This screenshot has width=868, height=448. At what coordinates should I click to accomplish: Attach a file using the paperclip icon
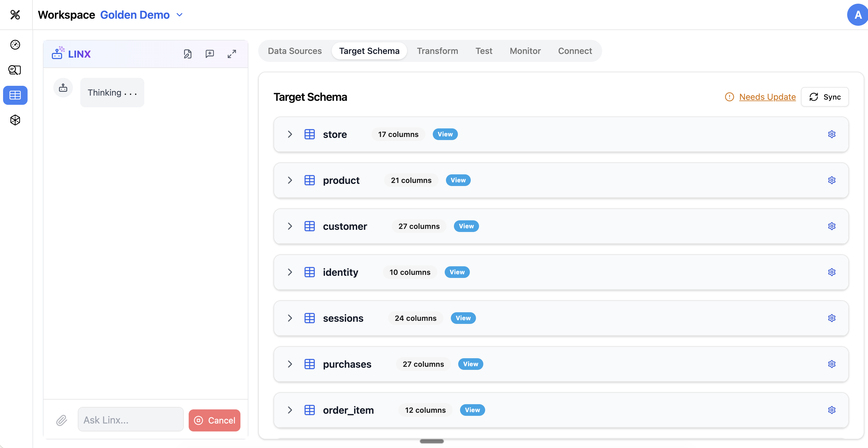pos(61,420)
